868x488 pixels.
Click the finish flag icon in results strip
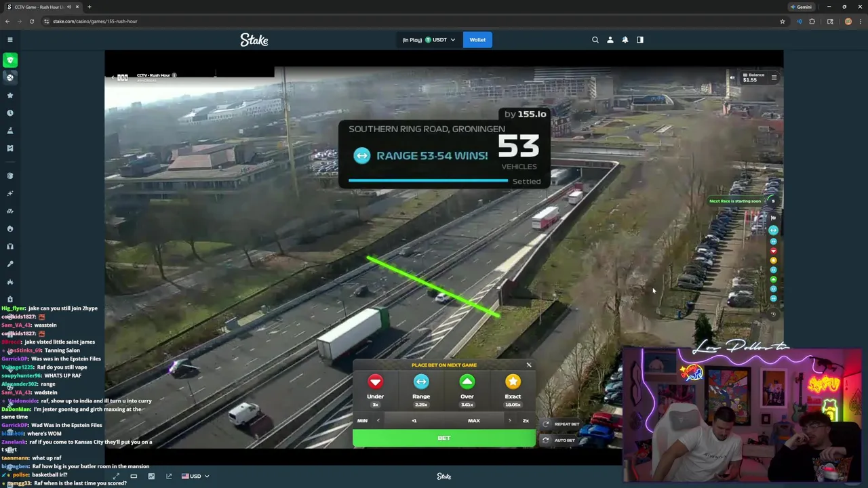(x=773, y=218)
